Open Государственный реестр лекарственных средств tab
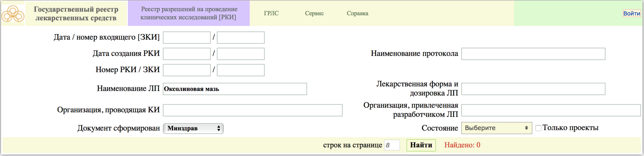The height and width of the screenshot is (156, 644). 76,14
